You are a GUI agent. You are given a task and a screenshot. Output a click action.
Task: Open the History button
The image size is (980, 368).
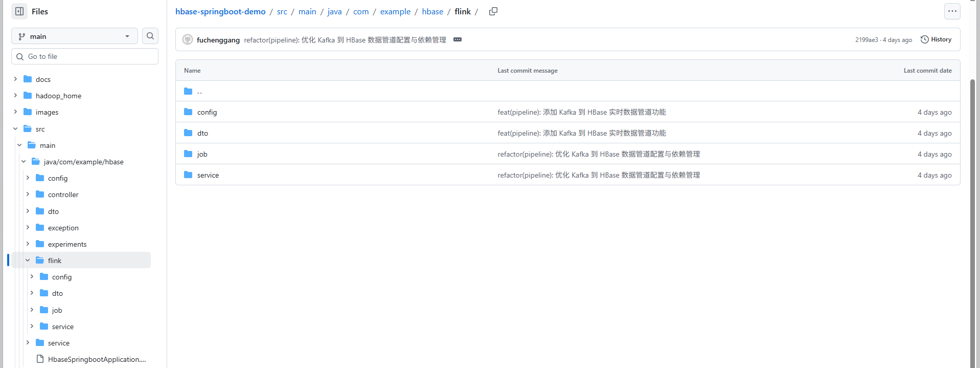[x=936, y=39]
